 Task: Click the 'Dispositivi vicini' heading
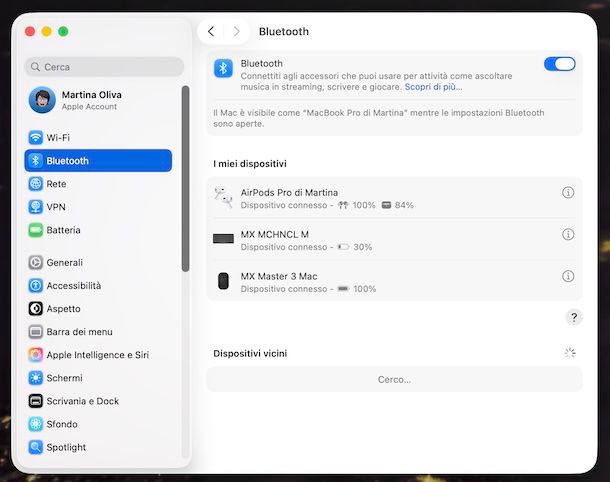[250, 353]
